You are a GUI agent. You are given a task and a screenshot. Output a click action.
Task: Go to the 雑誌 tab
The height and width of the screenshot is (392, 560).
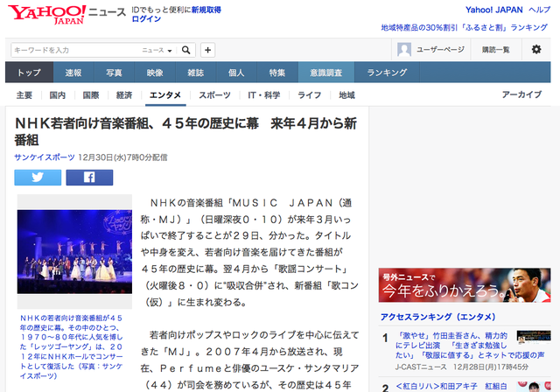[196, 73]
